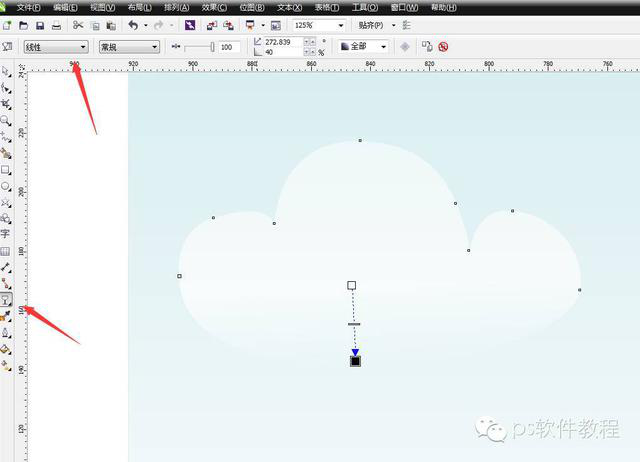
Task: Copy the selection
Action: (x=96, y=26)
